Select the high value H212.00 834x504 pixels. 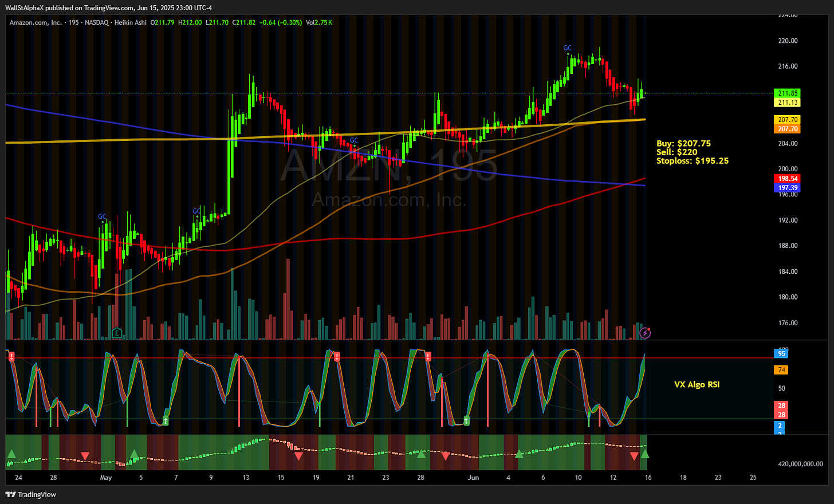[x=190, y=22]
